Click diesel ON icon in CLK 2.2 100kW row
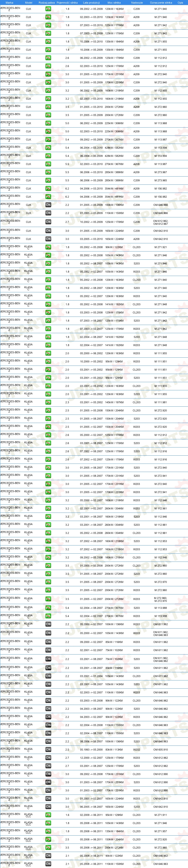Viewport: 188px width, 868px height. click(x=48, y=205)
